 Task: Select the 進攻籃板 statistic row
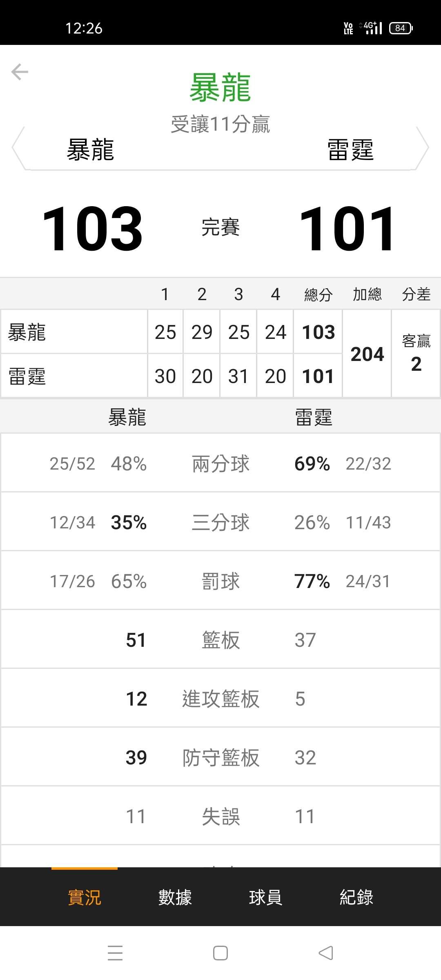(220, 699)
